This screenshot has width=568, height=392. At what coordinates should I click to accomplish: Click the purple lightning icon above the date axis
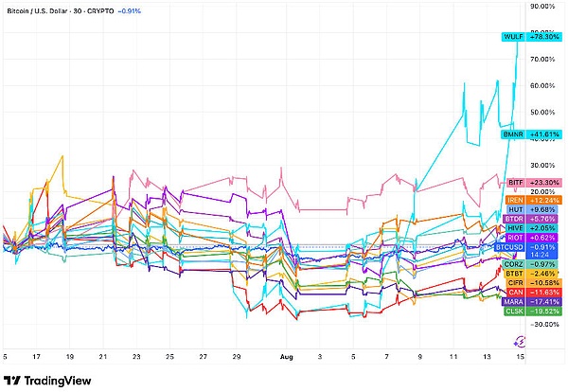520,341
